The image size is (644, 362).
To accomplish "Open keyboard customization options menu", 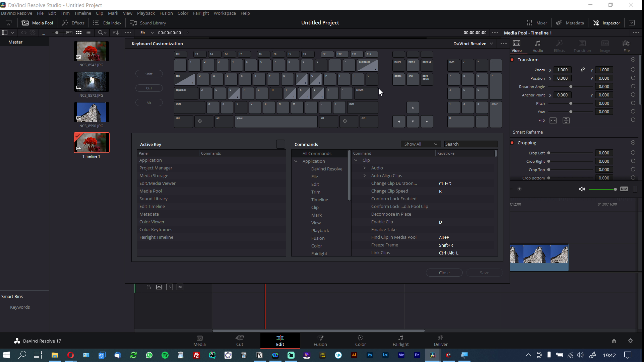I will click(503, 43).
